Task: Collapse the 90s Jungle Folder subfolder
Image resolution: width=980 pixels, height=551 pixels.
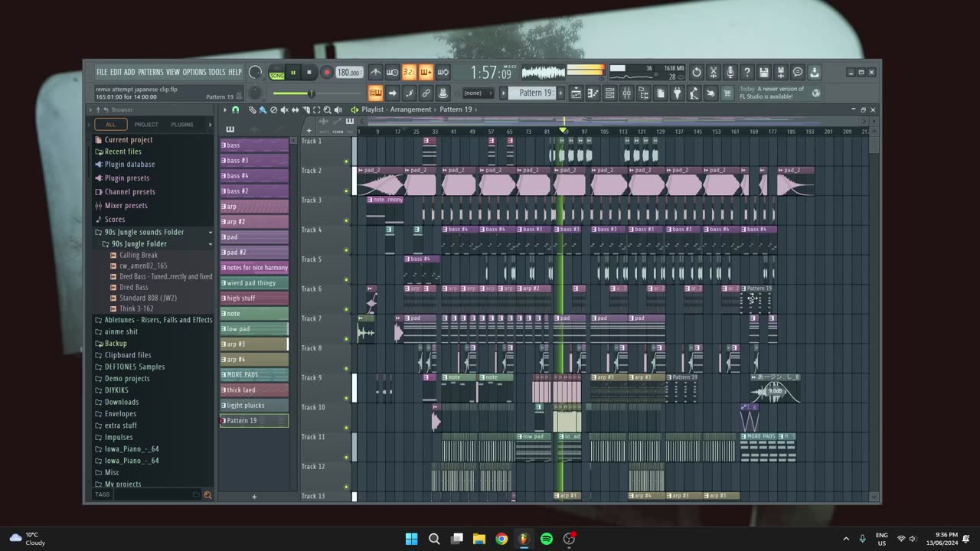Action: [157, 243]
